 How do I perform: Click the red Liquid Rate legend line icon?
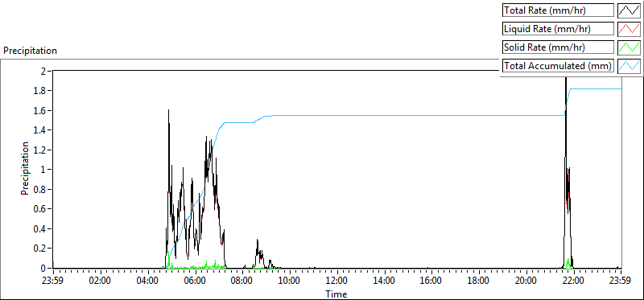(629, 29)
